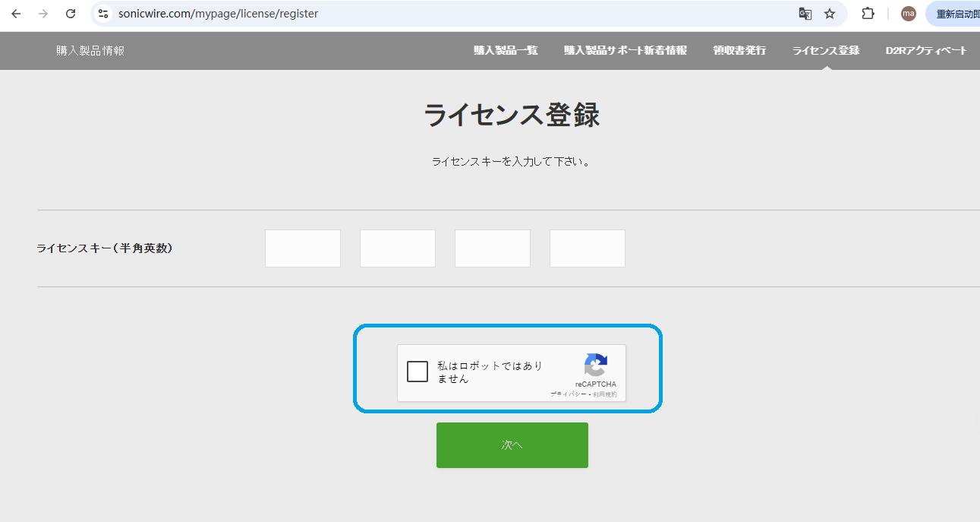Click the browser back arrow
Viewport: 980px width, 522px height.
pos(16,14)
